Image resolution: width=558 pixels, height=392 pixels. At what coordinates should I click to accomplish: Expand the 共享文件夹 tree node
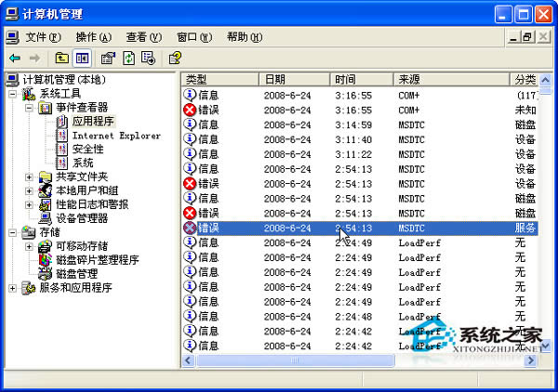pyautogui.click(x=30, y=176)
